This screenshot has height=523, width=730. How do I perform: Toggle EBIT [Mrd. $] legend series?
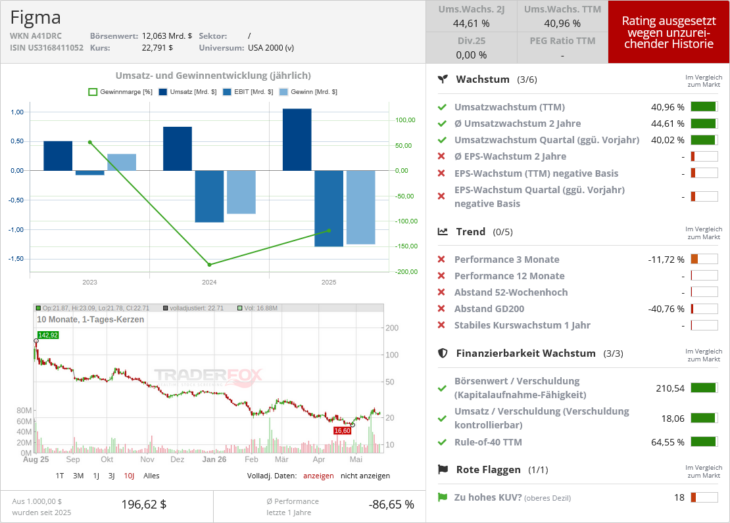[248, 92]
